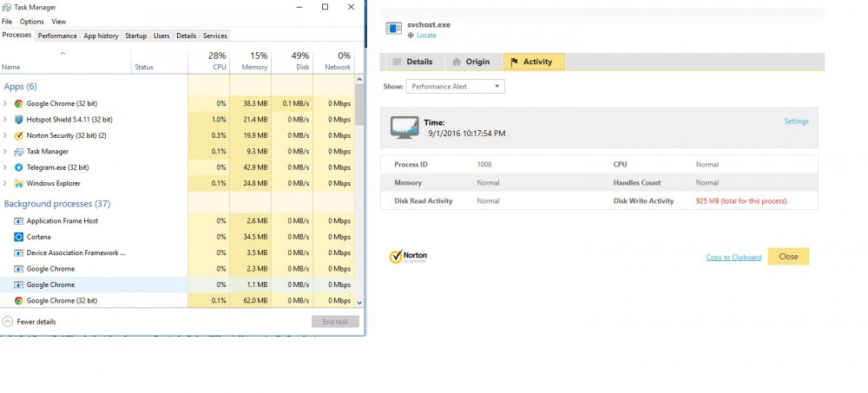Click the performance monitor icon beside Time
Screen dimensions: 868x393
tap(404, 128)
